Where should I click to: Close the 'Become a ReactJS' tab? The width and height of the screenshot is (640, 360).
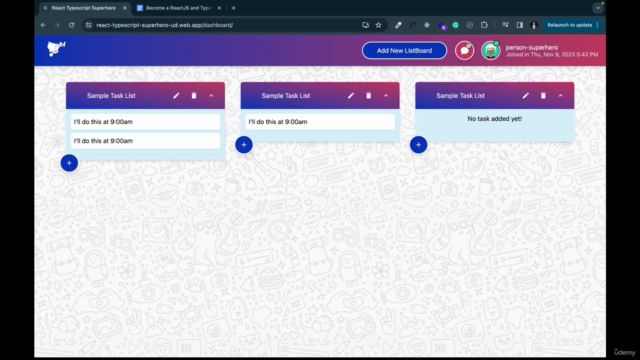pyautogui.click(x=219, y=8)
